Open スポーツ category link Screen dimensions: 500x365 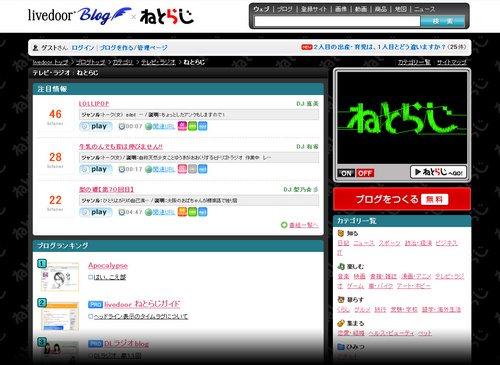point(389,243)
